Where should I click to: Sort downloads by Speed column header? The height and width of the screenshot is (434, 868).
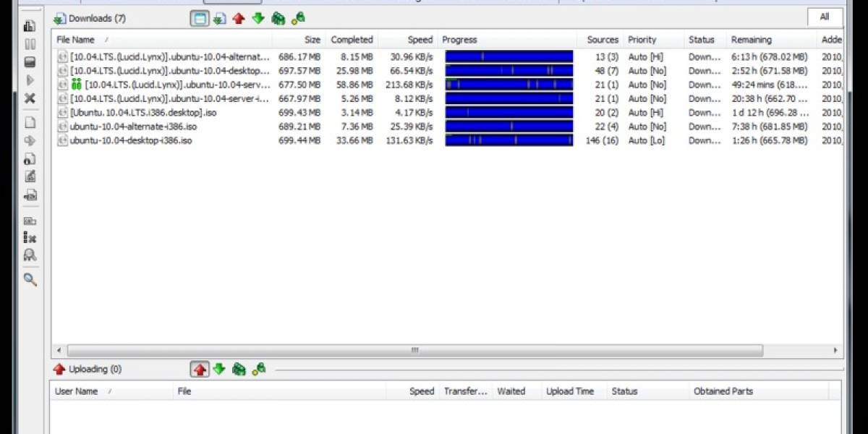pos(408,40)
